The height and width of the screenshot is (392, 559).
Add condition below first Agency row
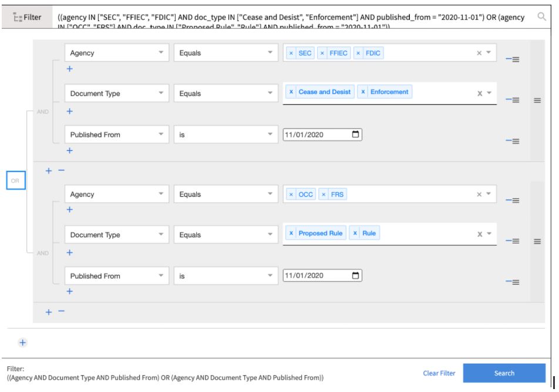point(69,69)
